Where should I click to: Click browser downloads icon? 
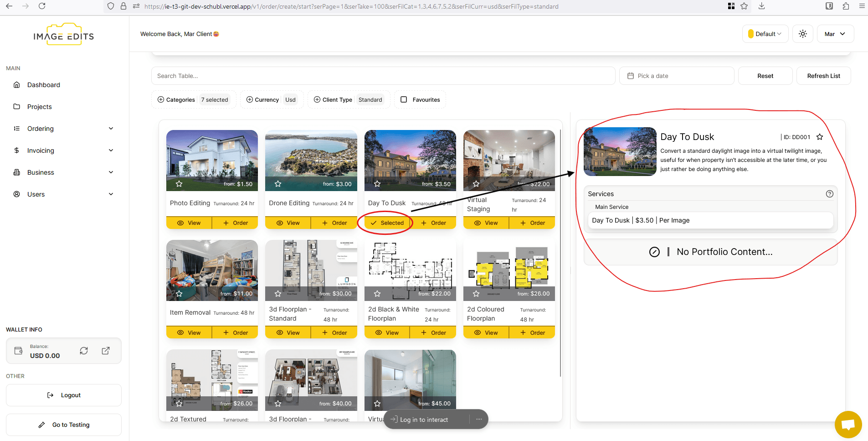[762, 6]
